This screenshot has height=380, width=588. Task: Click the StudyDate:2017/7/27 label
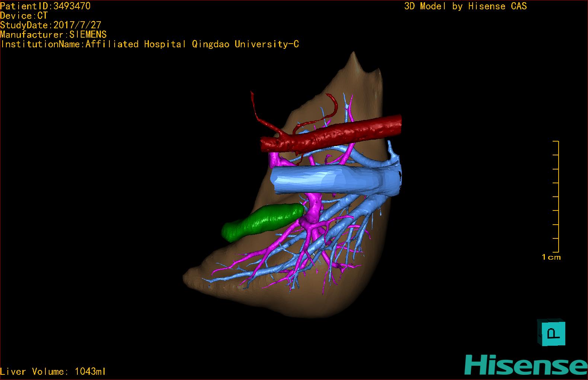51,25
